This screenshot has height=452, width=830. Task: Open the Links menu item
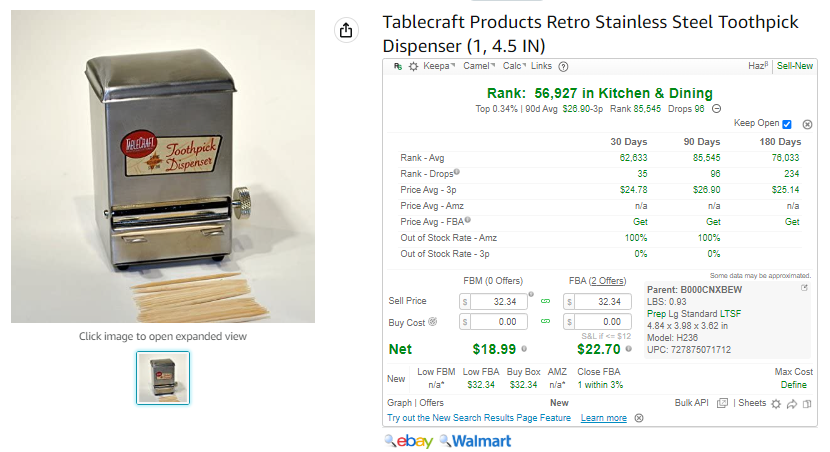(542, 66)
